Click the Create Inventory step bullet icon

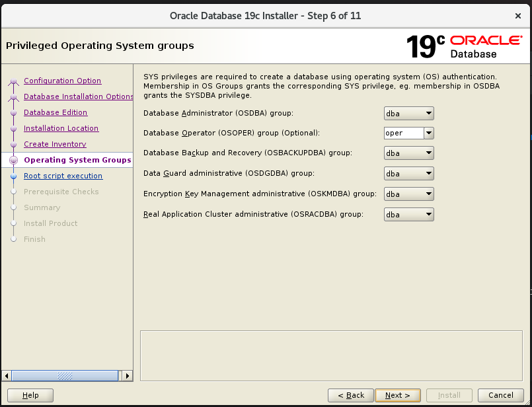click(x=14, y=144)
